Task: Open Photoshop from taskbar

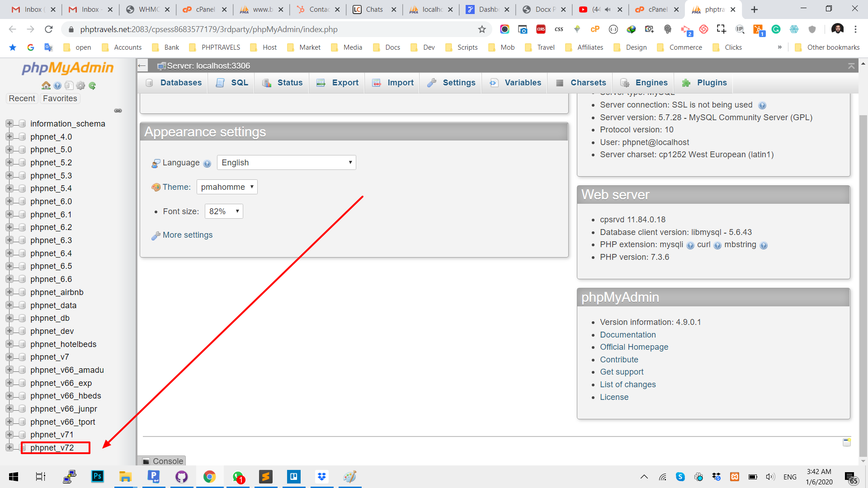Action: click(x=98, y=477)
